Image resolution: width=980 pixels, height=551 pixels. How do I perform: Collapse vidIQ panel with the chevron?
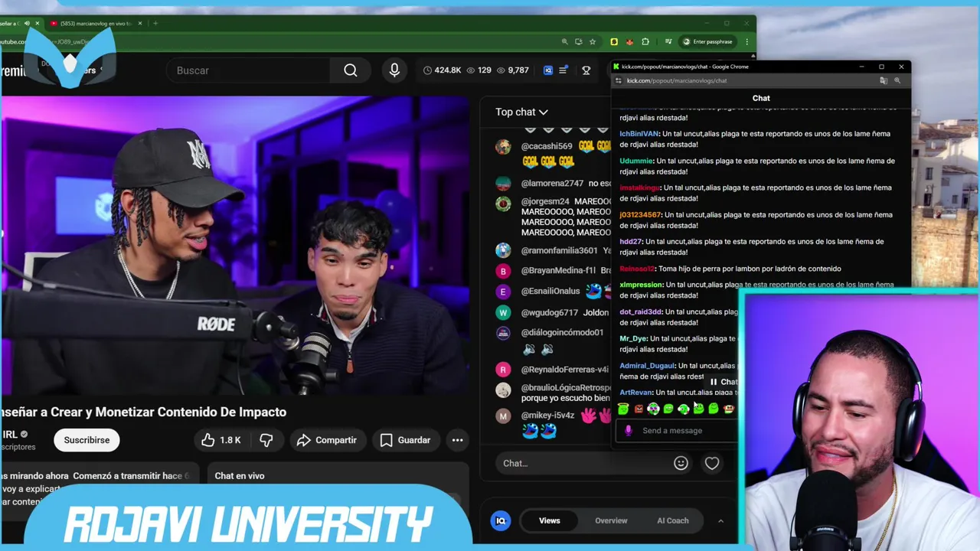(720, 520)
